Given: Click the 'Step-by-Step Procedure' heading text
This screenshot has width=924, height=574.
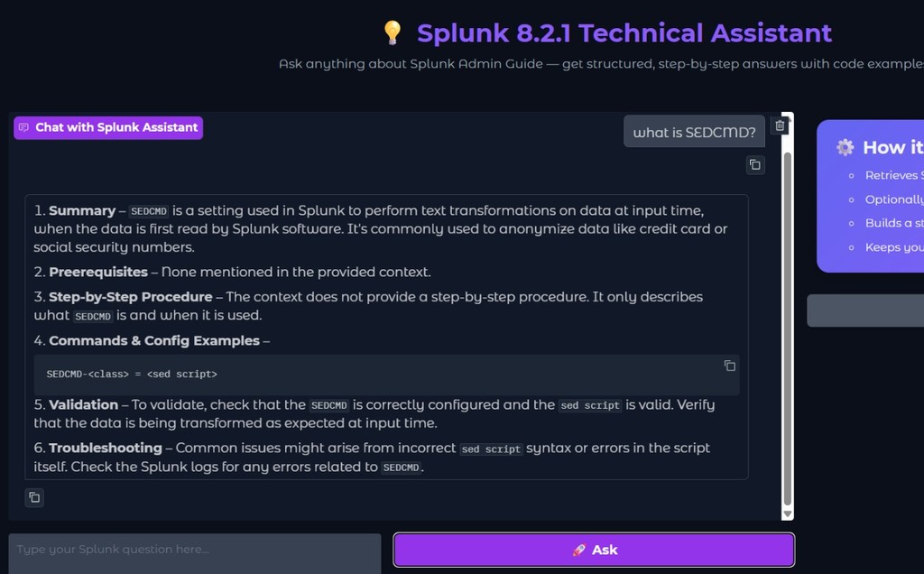Looking at the screenshot, I should (x=131, y=296).
